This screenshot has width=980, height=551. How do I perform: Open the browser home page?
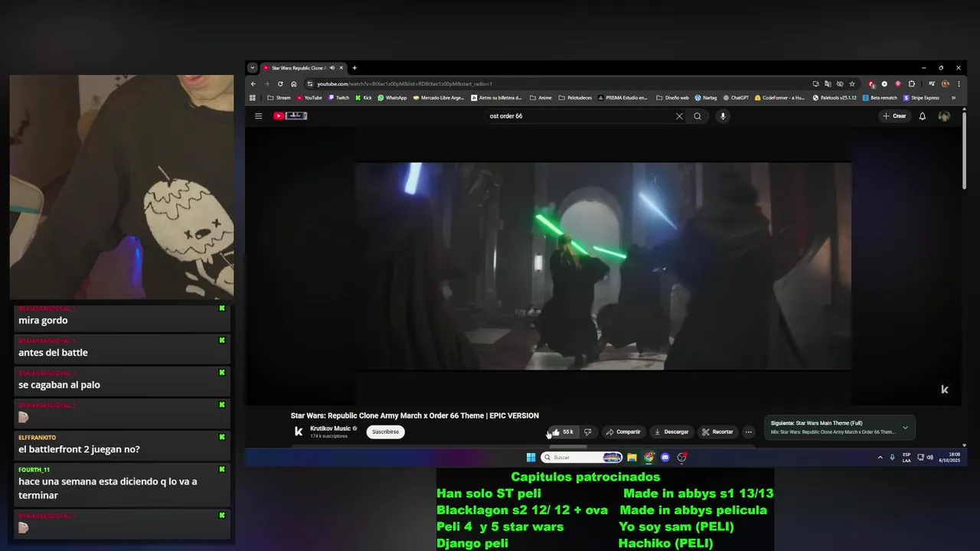(x=293, y=84)
